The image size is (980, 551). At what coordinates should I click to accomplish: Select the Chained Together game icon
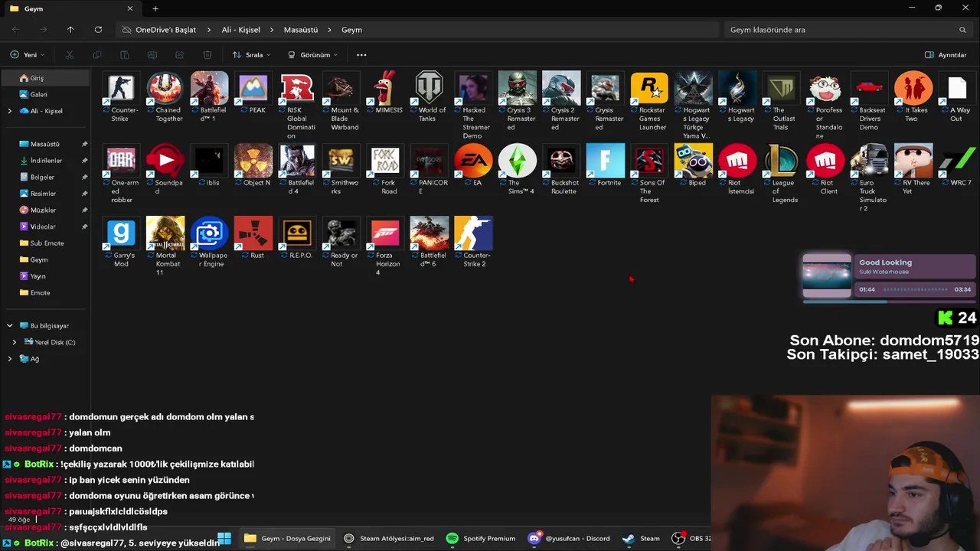165,88
